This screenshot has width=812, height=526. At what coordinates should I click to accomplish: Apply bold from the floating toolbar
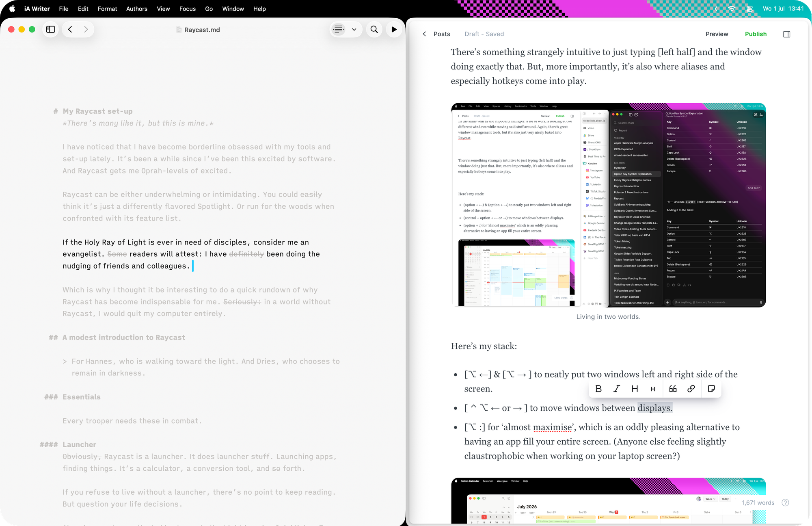[598, 389]
